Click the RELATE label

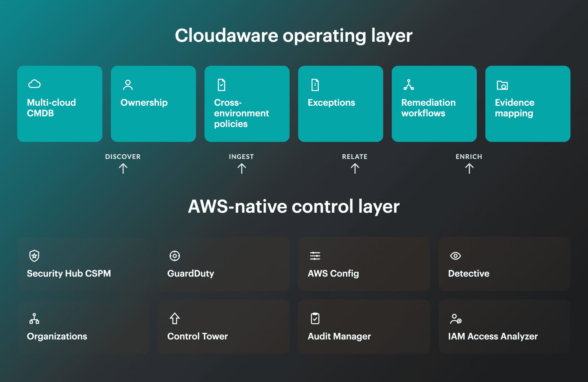click(355, 157)
